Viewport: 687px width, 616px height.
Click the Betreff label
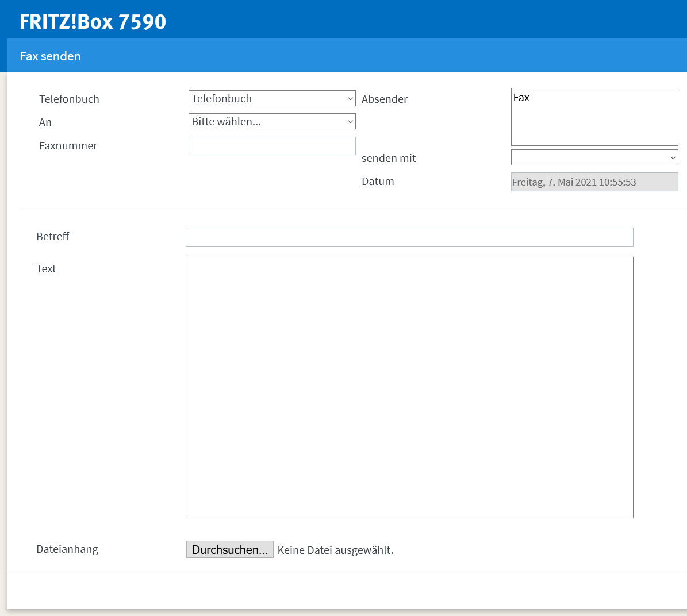click(52, 236)
